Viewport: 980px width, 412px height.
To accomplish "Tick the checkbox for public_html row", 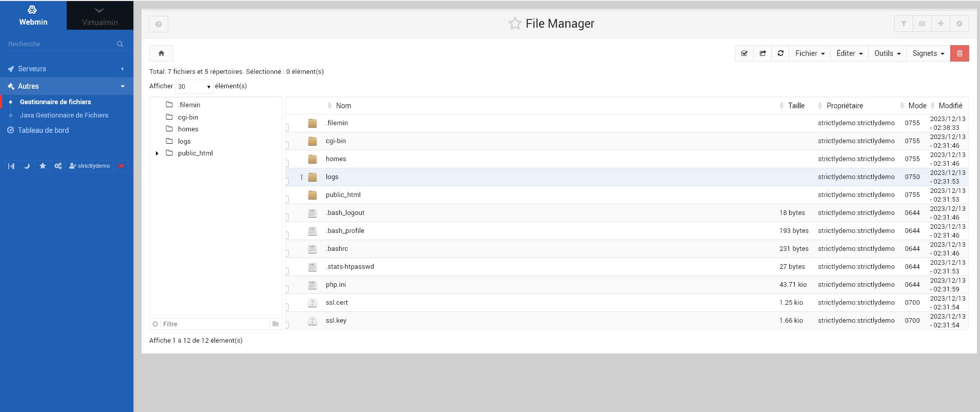I will [287, 199].
